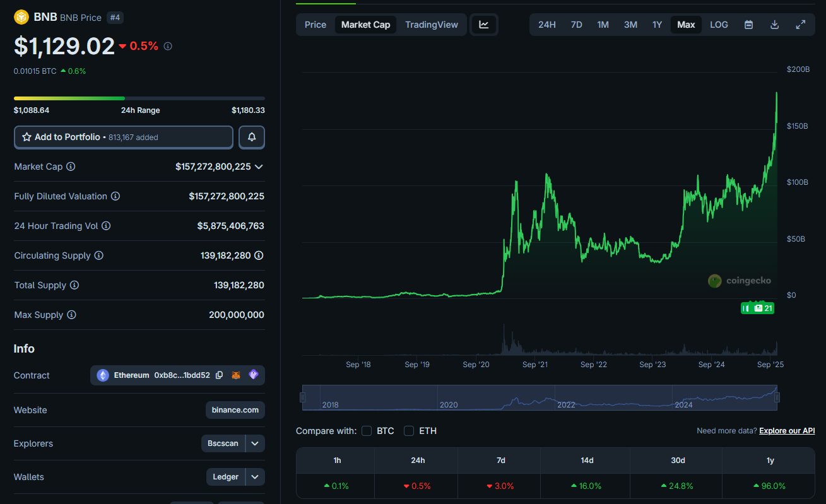
Task: Open the TradingView chart tab
Action: click(x=432, y=25)
